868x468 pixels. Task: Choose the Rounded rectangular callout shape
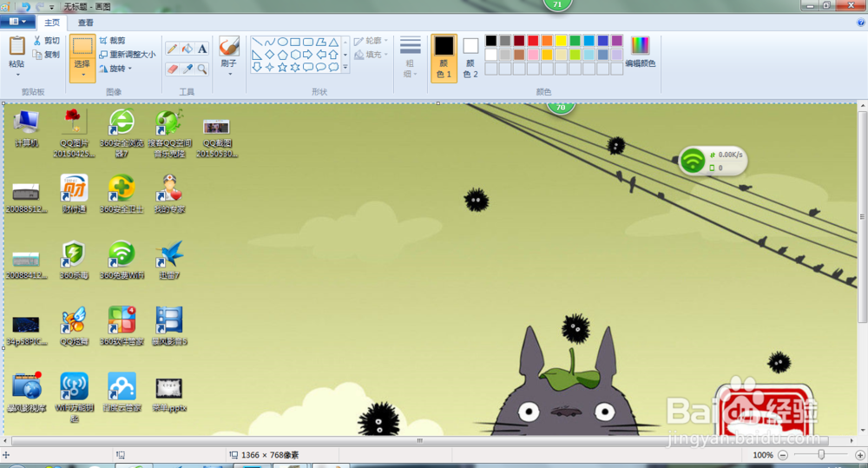(x=308, y=67)
